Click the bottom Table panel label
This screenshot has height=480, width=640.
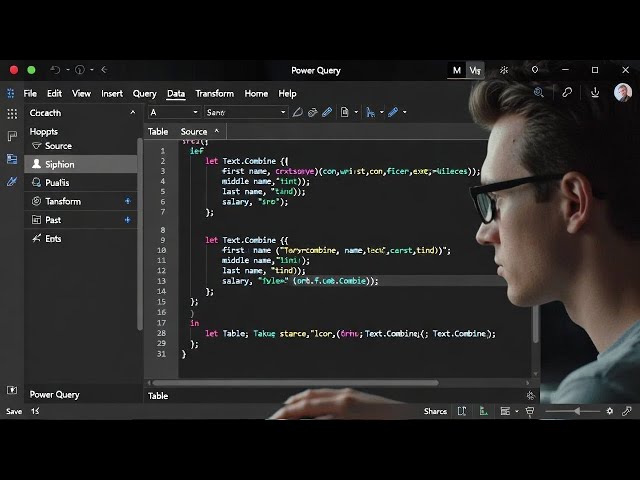pyautogui.click(x=158, y=396)
